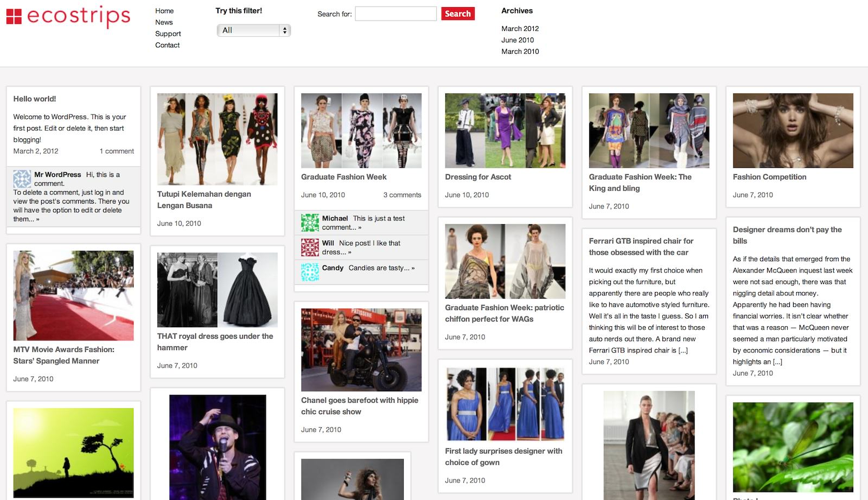Open the 3 comments link
The height and width of the screenshot is (500, 868).
pyautogui.click(x=402, y=195)
